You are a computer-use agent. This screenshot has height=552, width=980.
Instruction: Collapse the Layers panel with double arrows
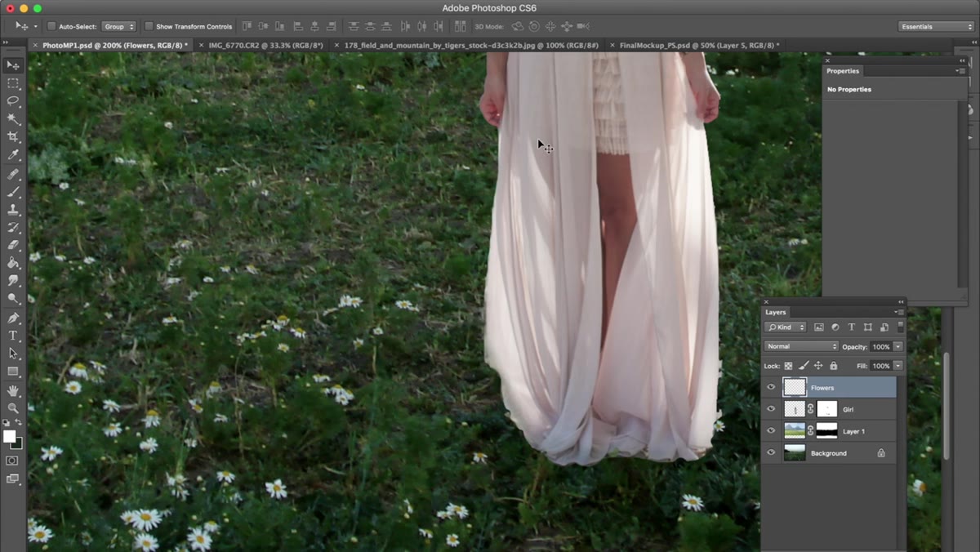point(901,301)
